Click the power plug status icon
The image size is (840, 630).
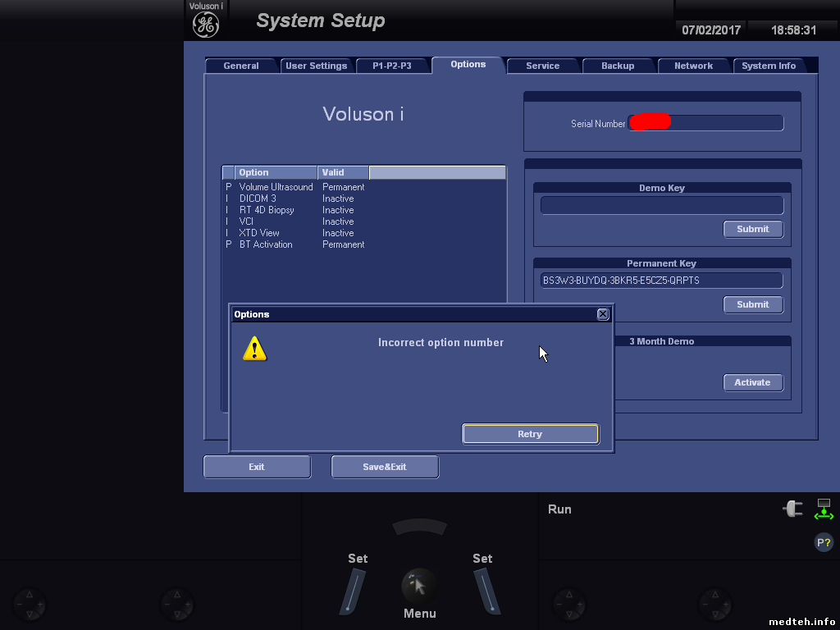click(x=792, y=509)
